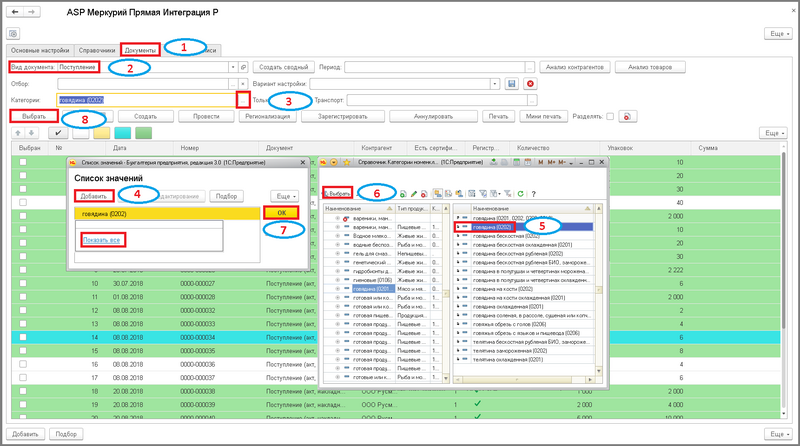The image size is (800, 446).
Task: Open the Вариант настройки dropdown arrow
Action: click(494, 84)
